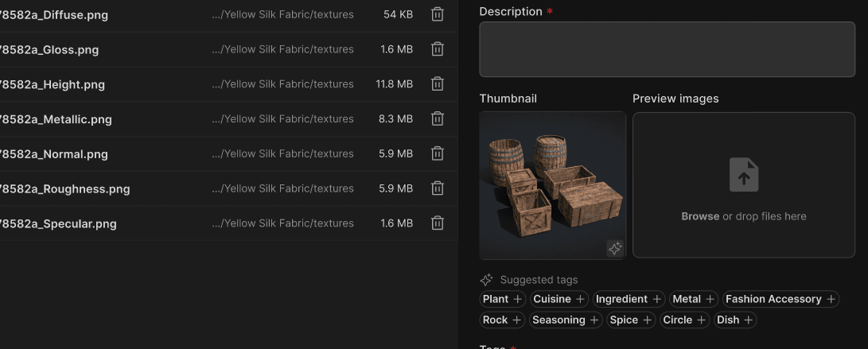Delete the Roughness.png texture file
868x349 pixels.
coord(437,189)
